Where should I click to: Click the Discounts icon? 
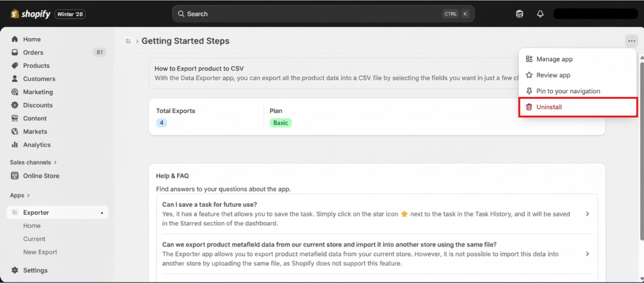[15, 105]
